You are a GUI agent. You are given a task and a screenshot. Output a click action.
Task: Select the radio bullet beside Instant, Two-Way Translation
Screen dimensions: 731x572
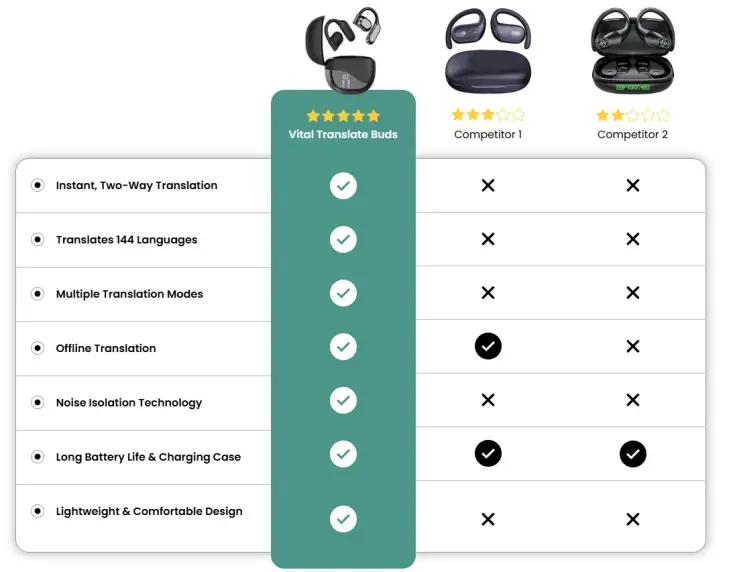coord(38,185)
